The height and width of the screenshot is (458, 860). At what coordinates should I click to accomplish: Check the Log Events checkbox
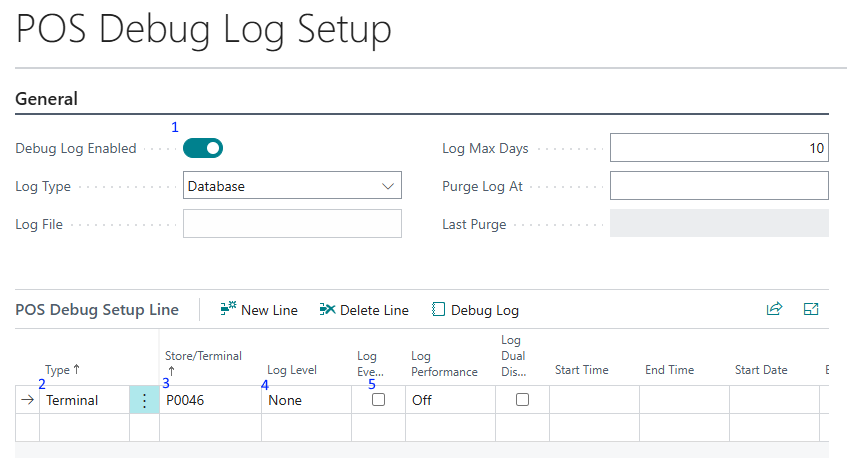(378, 400)
